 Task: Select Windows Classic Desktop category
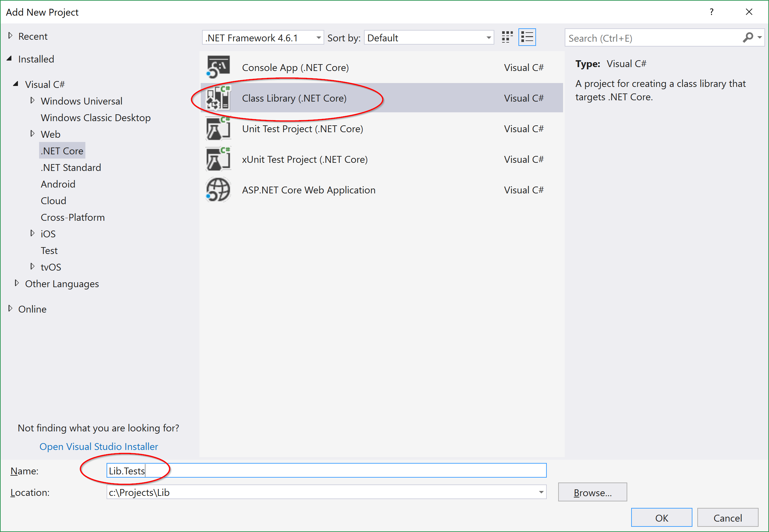click(x=96, y=118)
